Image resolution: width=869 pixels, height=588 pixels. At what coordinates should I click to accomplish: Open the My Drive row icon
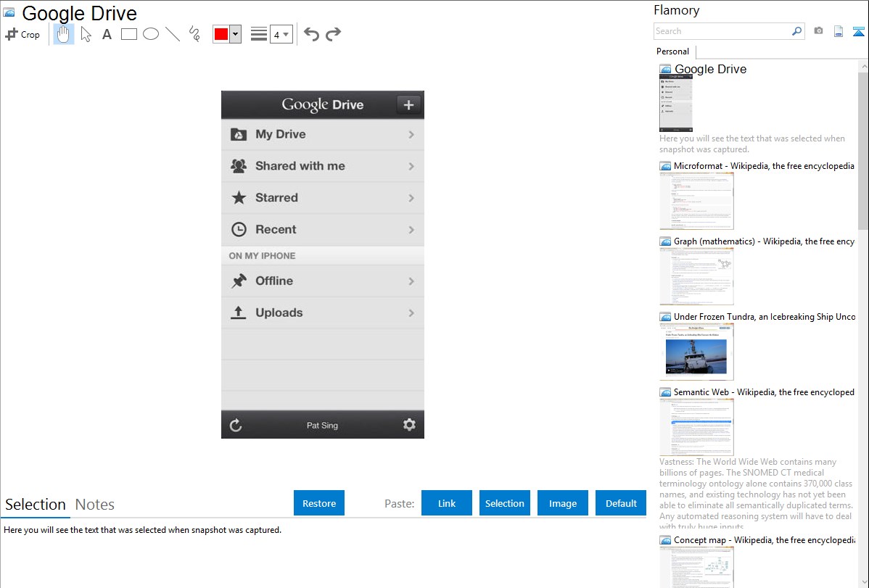(x=239, y=134)
